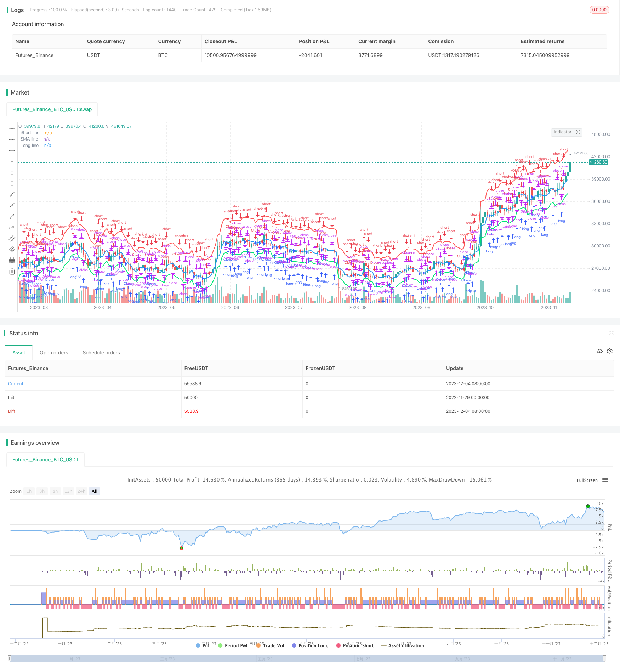Select the Fibonacci lines drawing tool
Viewport: 620px width, 672px height.
point(12,261)
